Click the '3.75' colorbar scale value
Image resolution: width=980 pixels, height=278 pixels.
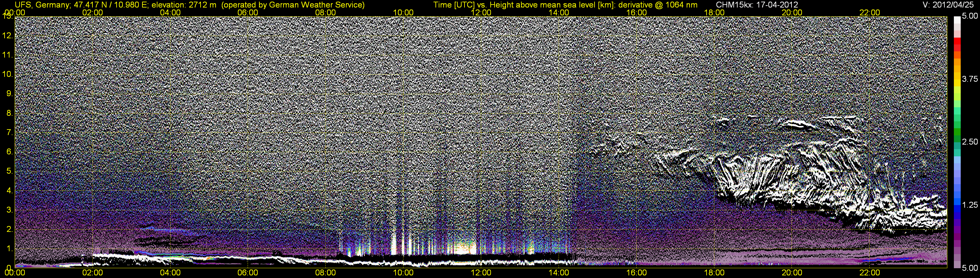click(x=970, y=79)
